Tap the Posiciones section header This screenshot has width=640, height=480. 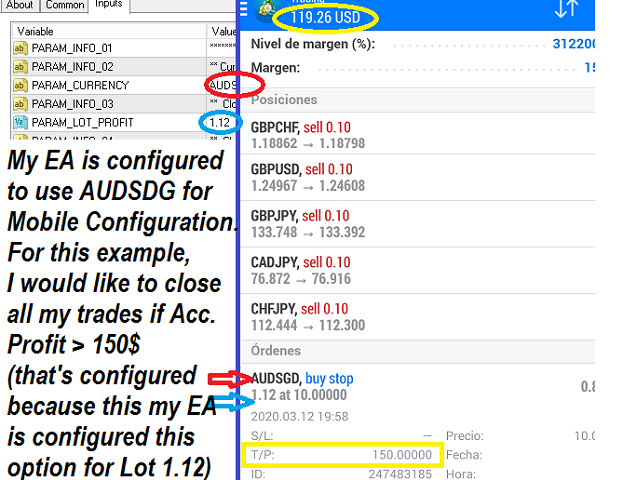(418, 100)
